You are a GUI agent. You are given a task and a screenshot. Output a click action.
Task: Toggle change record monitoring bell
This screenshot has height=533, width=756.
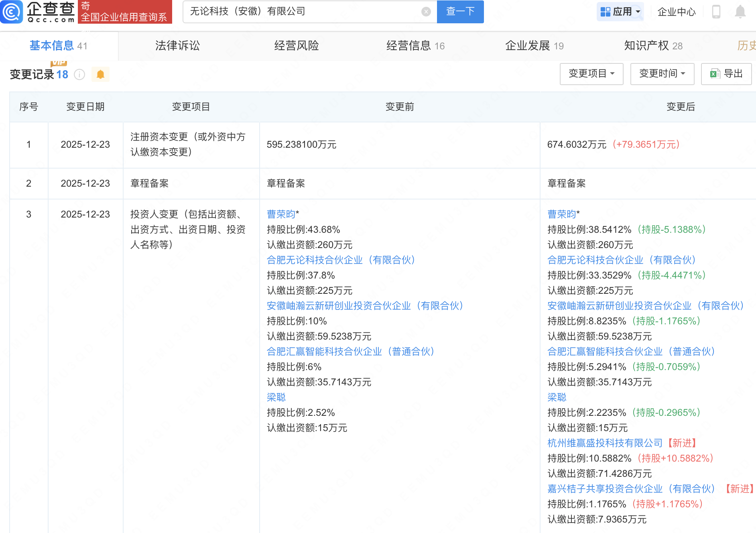pos(100,75)
